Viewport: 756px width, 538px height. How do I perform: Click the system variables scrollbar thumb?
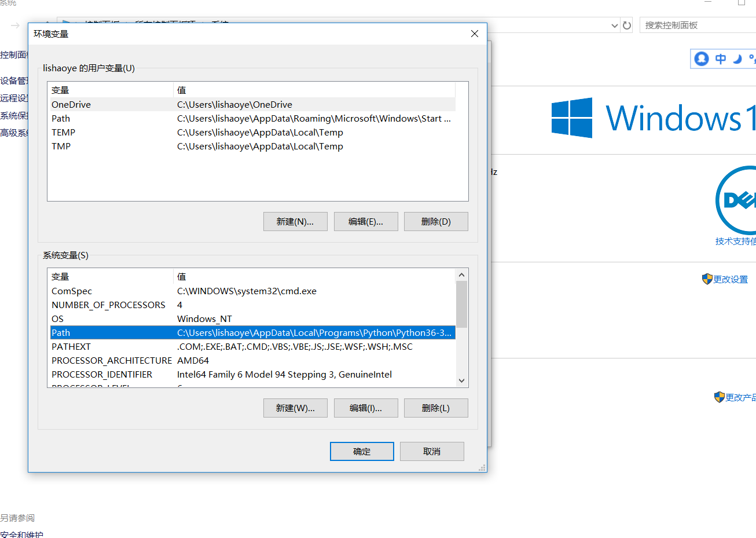461,304
